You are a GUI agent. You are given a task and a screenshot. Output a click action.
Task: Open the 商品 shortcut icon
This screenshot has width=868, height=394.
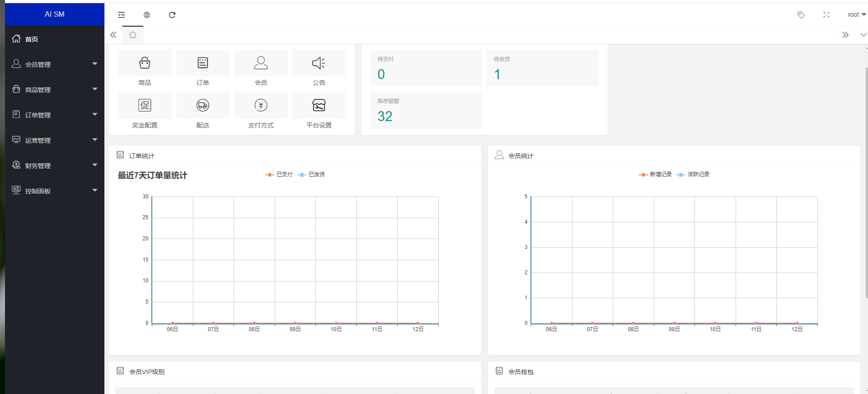[x=145, y=63]
